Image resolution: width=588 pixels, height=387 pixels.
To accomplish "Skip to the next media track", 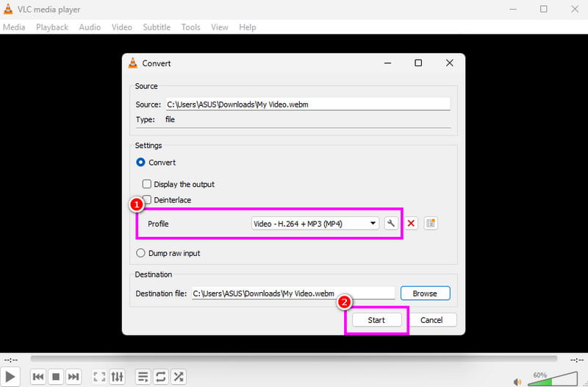I will click(73, 377).
